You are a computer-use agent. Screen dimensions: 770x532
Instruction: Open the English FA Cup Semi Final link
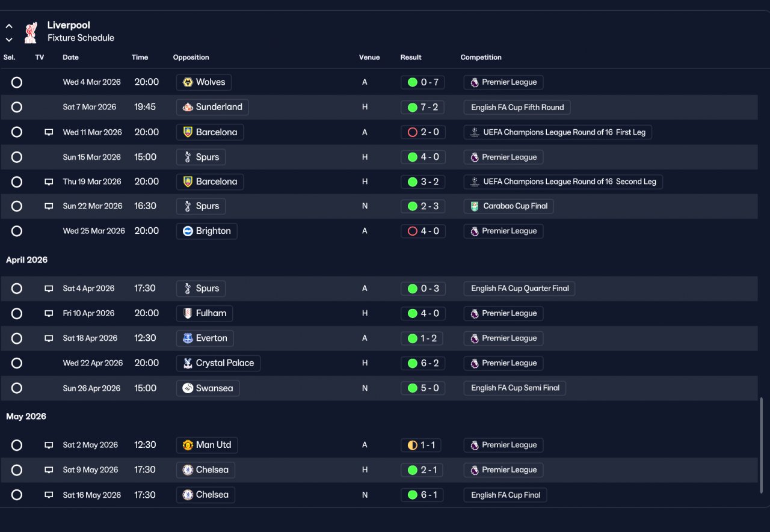515,388
